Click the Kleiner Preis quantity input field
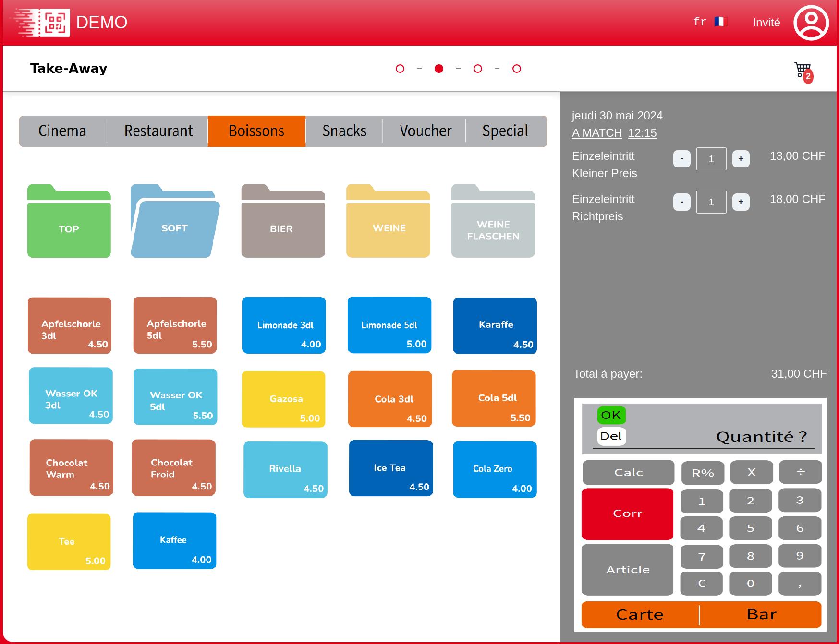 coord(711,159)
